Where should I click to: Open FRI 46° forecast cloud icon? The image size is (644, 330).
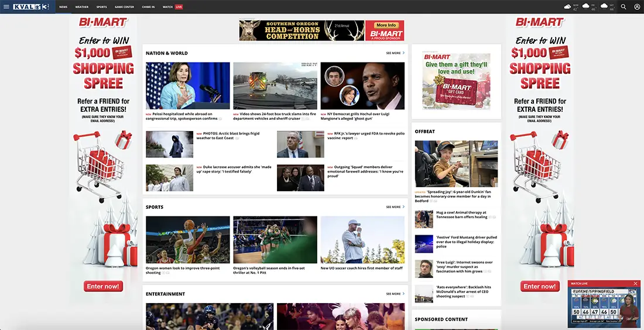[586, 6]
